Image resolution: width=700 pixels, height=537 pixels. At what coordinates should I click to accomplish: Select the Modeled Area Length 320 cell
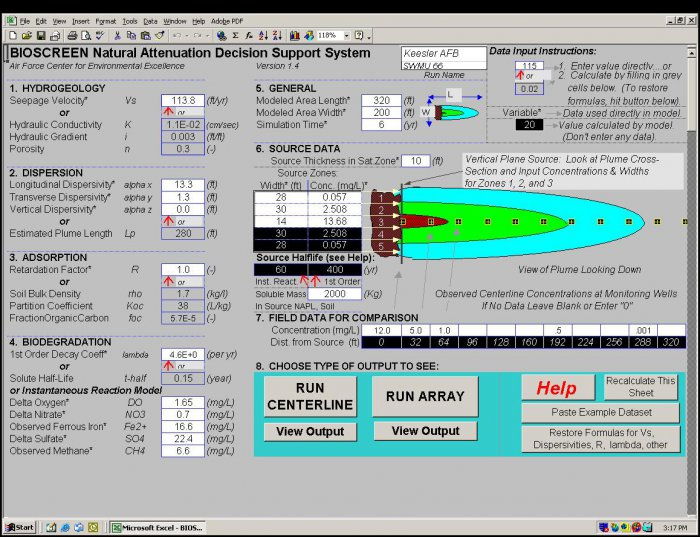pos(381,100)
